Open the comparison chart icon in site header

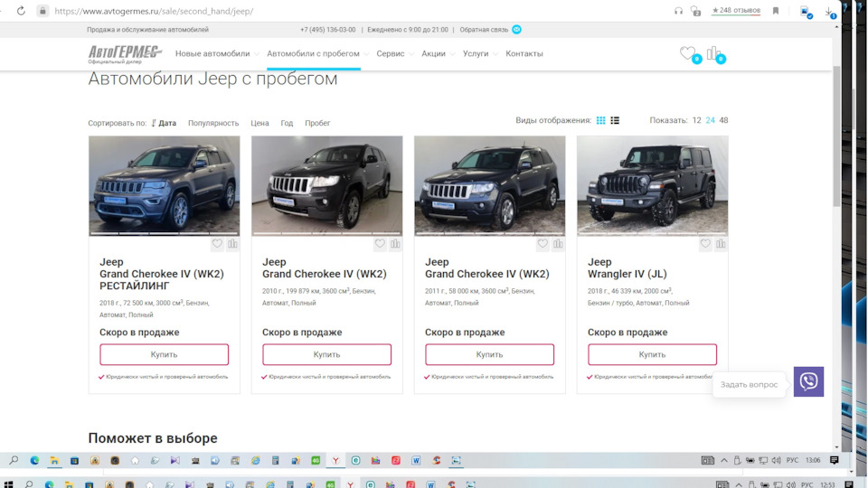[x=713, y=53]
